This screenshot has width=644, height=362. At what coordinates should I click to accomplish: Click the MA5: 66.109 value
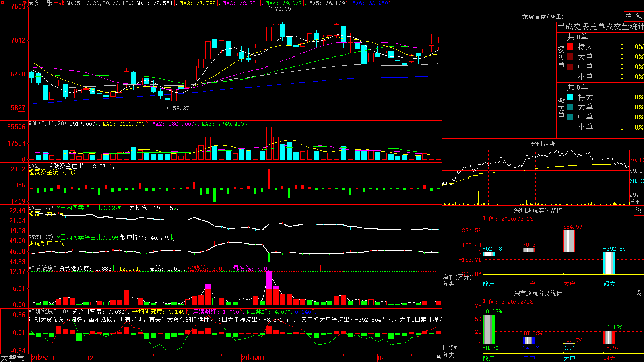pos(327,3)
